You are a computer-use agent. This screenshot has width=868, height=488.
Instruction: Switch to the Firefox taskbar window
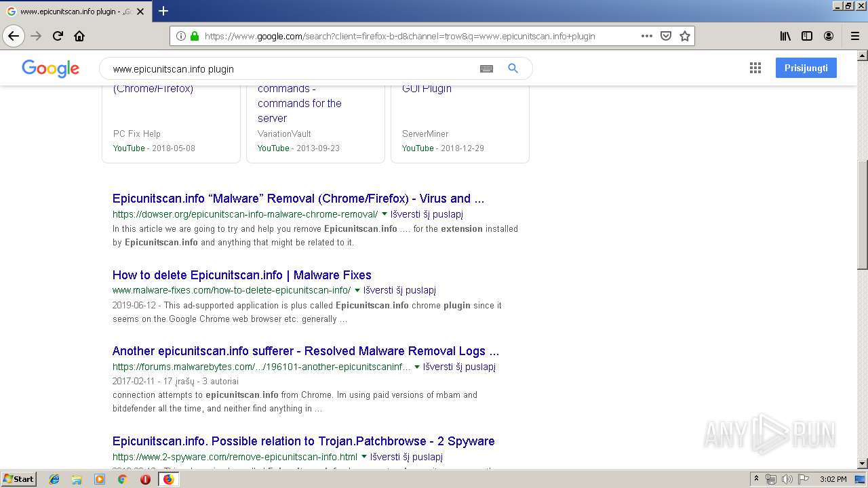tap(168, 479)
